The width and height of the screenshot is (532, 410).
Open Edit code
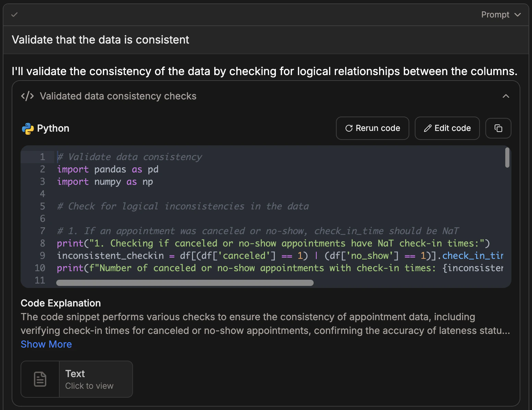point(447,128)
